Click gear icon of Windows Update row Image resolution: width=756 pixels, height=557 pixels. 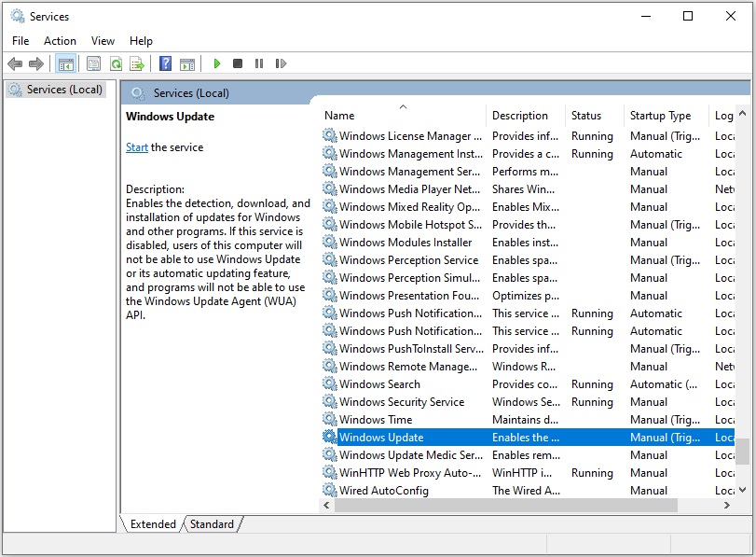click(x=330, y=437)
